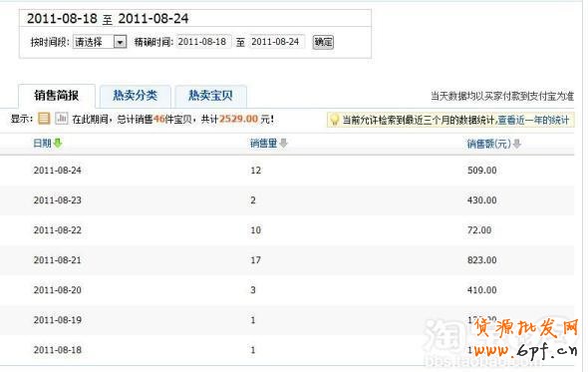
Task: Select the 销售简报 tab
Action: pos(57,96)
